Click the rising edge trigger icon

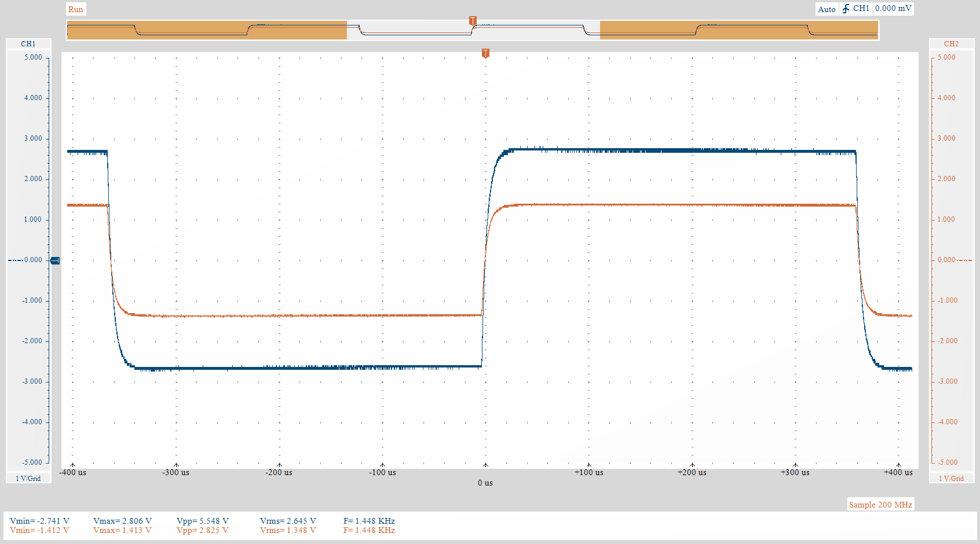click(846, 9)
